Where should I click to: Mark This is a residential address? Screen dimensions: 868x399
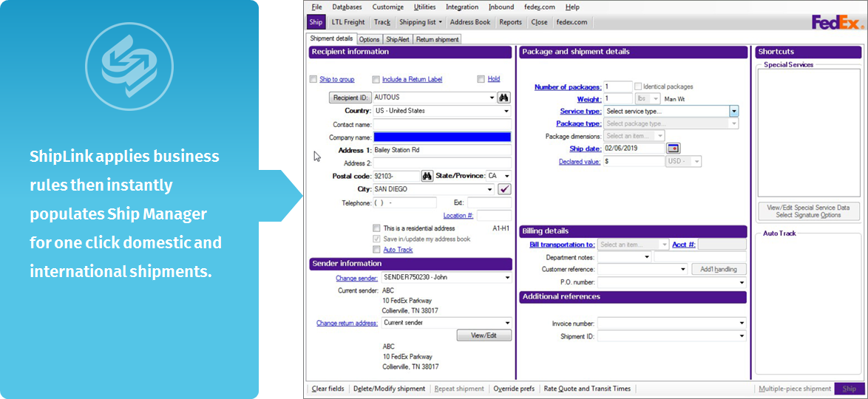point(376,228)
